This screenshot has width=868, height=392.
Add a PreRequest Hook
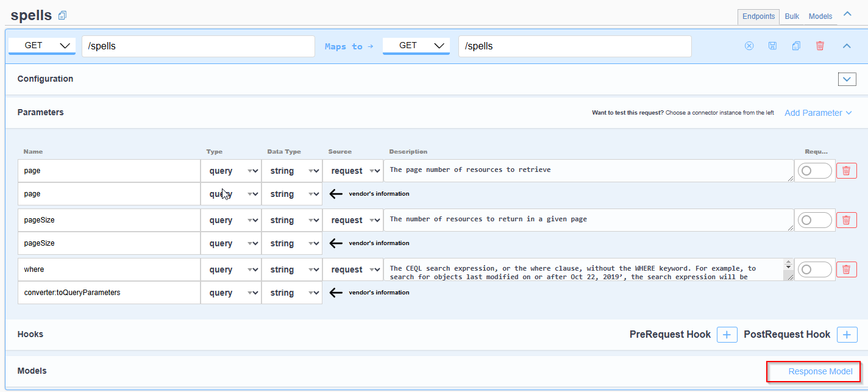pyautogui.click(x=727, y=334)
